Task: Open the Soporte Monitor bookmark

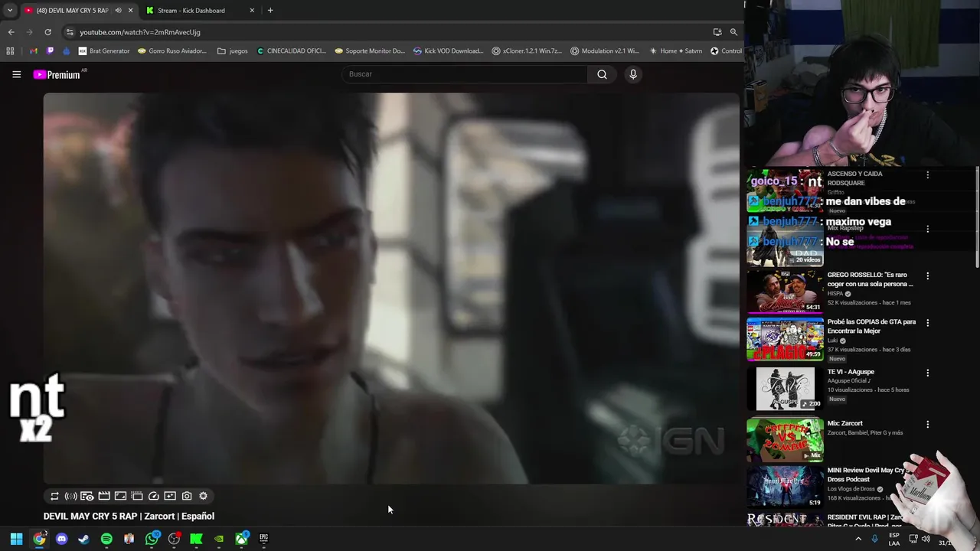Action: pyautogui.click(x=371, y=51)
